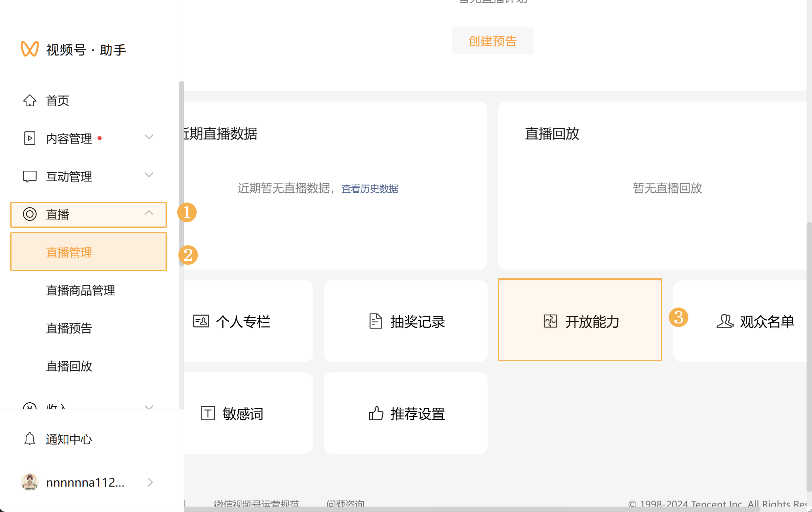Viewport: 812px width, 512px height.
Task: Expand the 内容管理 chevron
Action: [x=149, y=137]
